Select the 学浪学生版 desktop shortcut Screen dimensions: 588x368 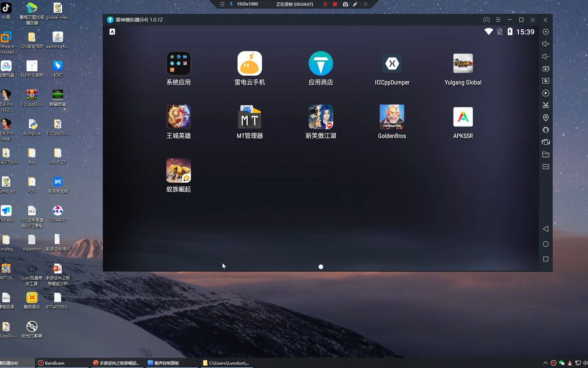58,185
